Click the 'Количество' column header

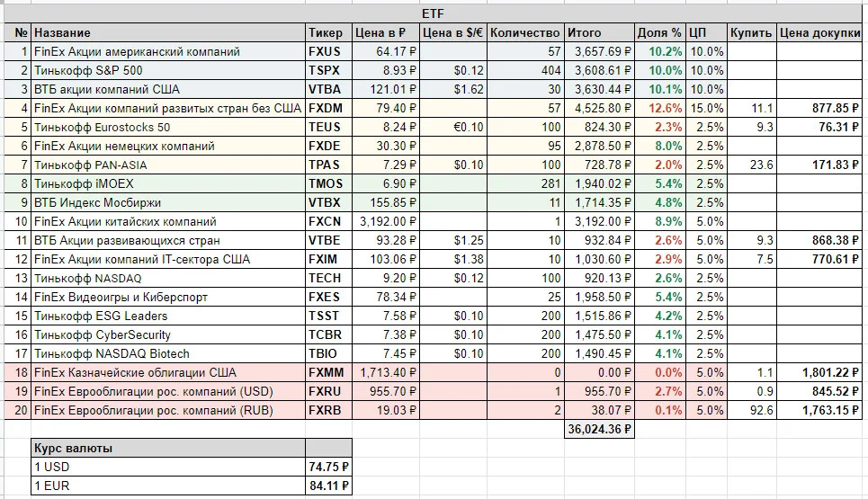525,32
